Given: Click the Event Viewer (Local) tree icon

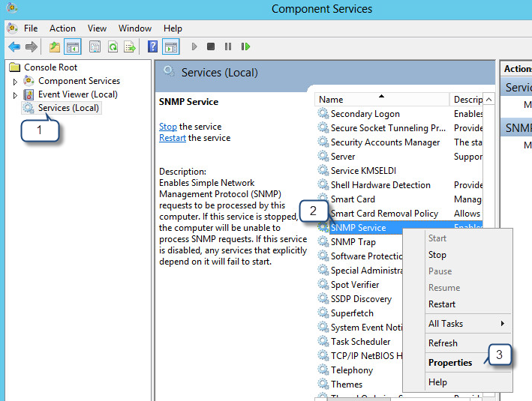Looking at the screenshot, I should (29, 94).
